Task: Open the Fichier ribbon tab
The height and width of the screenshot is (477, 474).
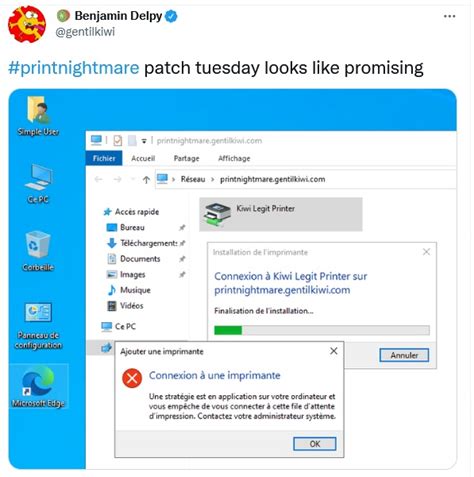Action: coord(104,158)
